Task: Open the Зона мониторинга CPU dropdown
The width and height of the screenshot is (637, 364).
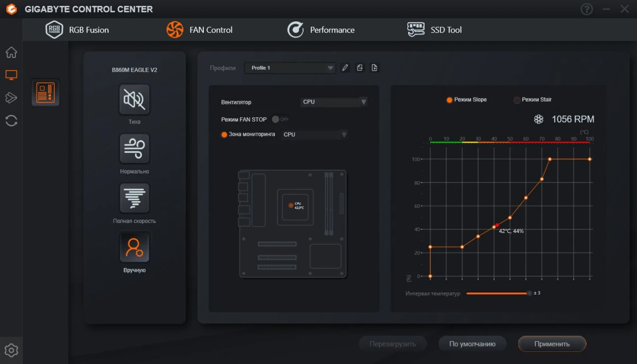Action: [315, 135]
